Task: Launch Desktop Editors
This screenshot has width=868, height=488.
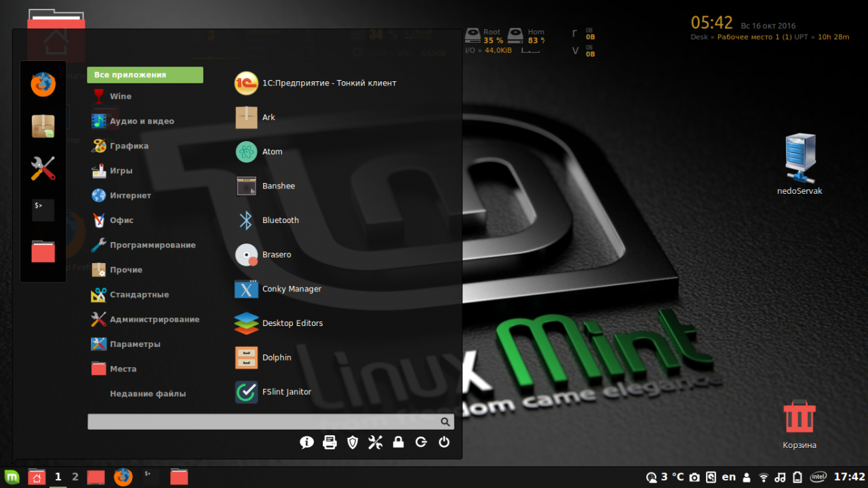Action: tap(279, 323)
